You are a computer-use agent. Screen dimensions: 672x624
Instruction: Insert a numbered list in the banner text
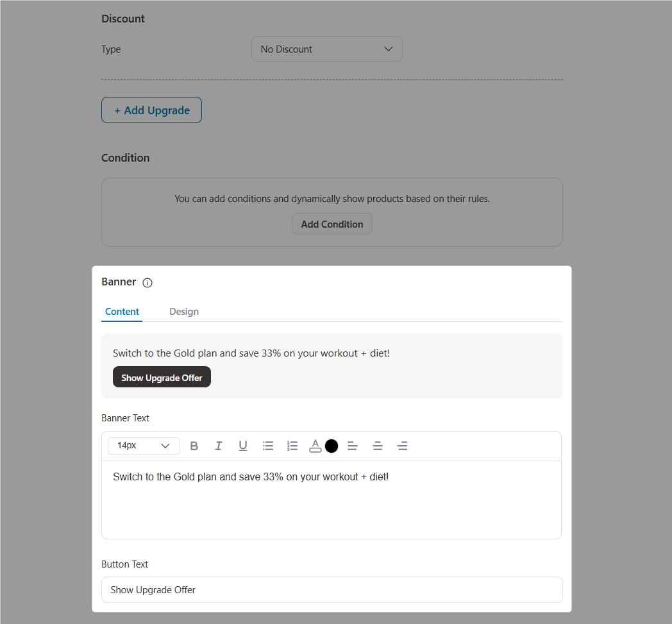pyautogui.click(x=292, y=446)
